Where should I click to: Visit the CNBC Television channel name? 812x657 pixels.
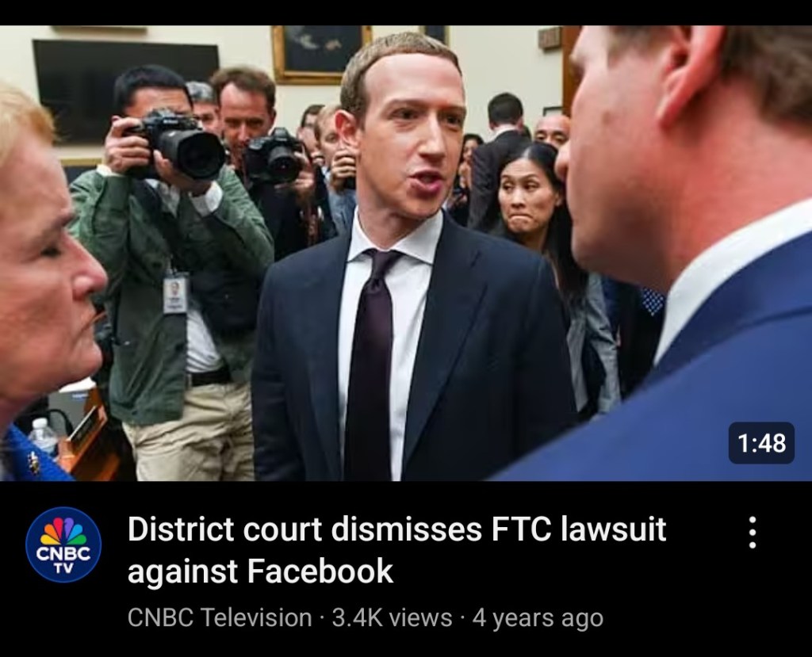pos(220,617)
